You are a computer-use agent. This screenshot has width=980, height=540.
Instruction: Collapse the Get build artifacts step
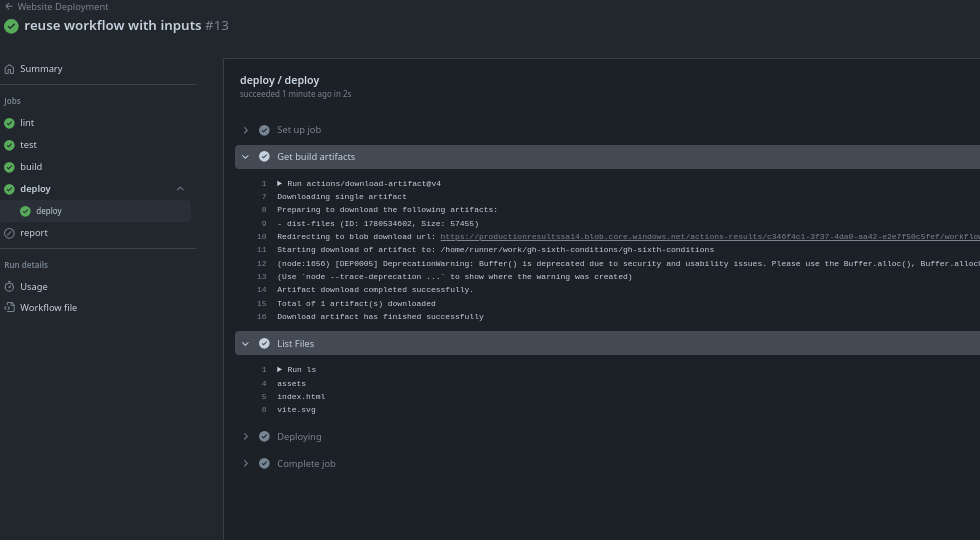click(246, 157)
